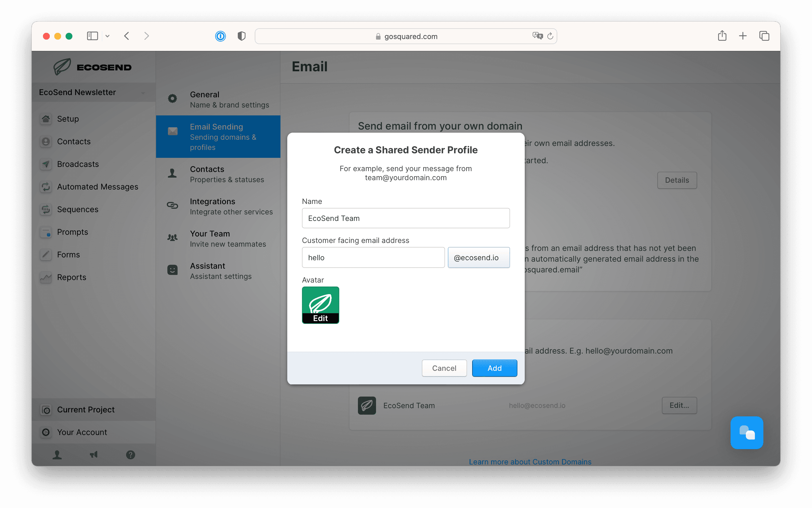Click the 1Password extension icon
The width and height of the screenshot is (812, 508).
click(x=220, y=36)
